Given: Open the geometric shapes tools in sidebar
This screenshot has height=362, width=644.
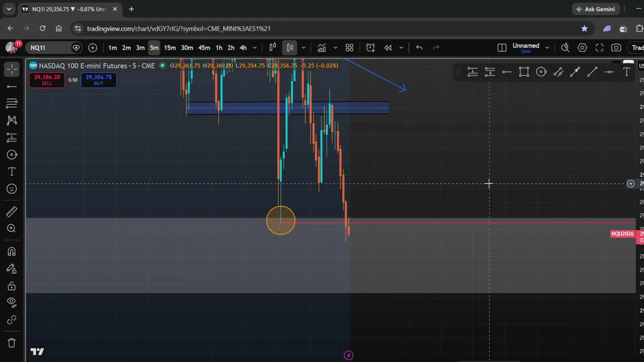Looking at the screenshot, I should tap(12, 155).
